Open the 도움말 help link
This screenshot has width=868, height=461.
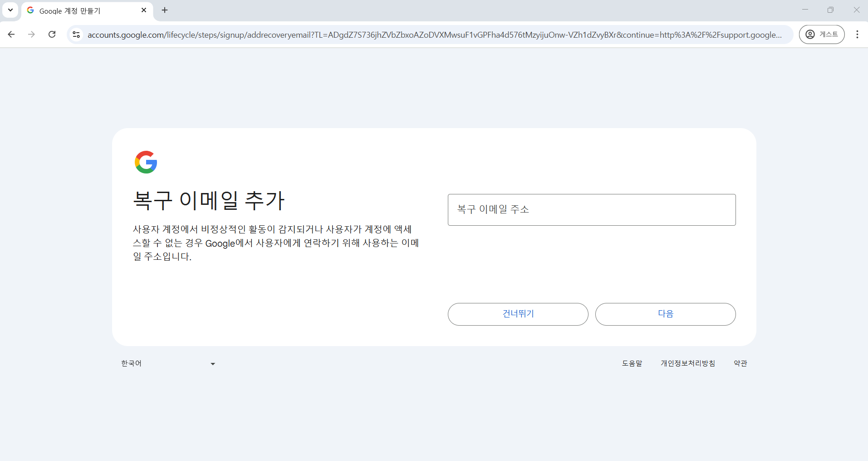(x=632, y=363)
